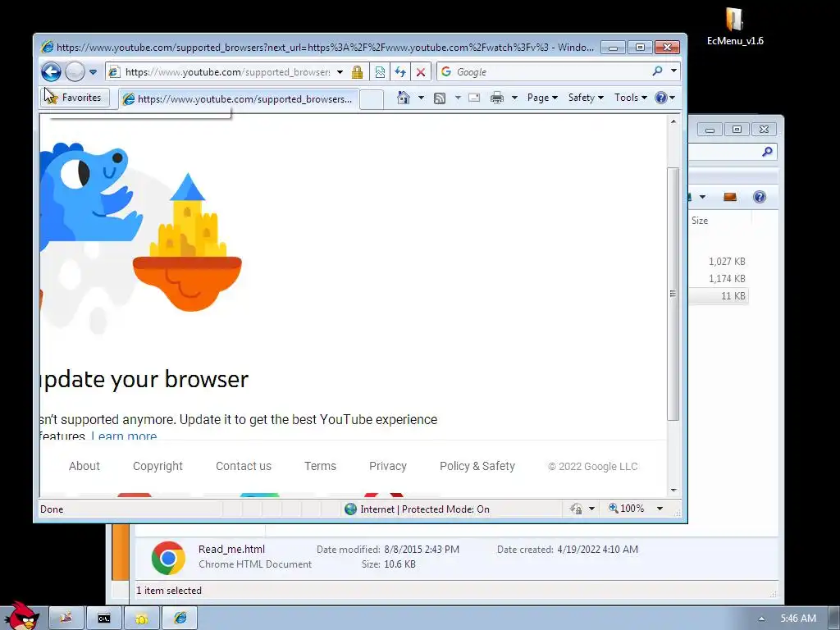840x630 pixels.
Task: Expand the address bar autocomplete dropdown
Action: point(340,72)
